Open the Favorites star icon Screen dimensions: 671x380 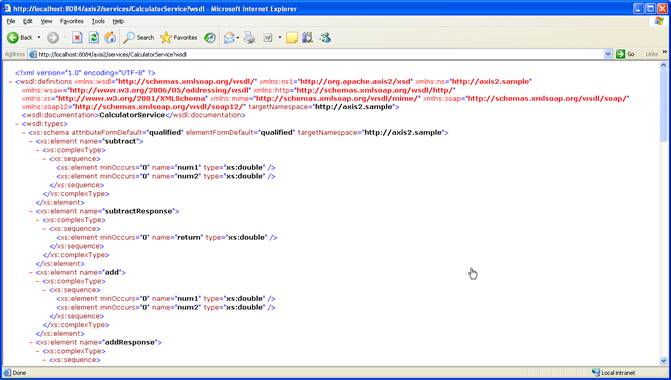pyautogui.click(x=166, y=38)
